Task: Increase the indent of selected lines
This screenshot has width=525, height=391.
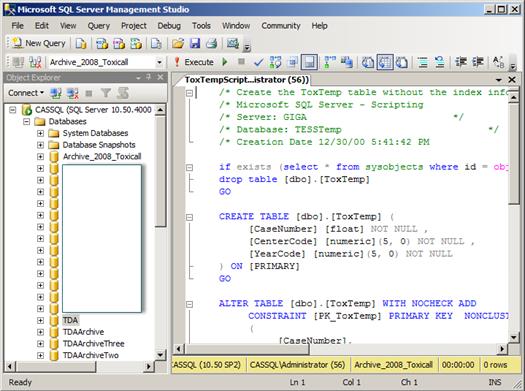Action: coord(478,62)
